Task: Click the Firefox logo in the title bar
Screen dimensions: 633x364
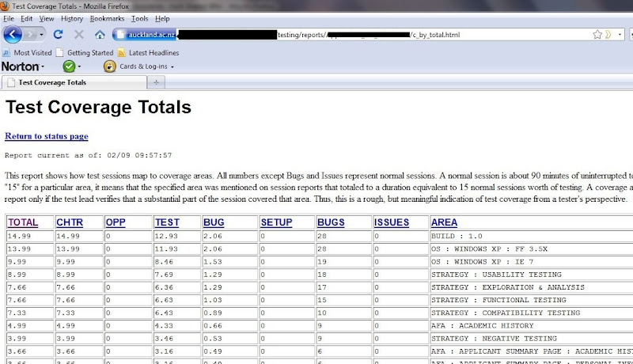Action: tap(5, 6)
